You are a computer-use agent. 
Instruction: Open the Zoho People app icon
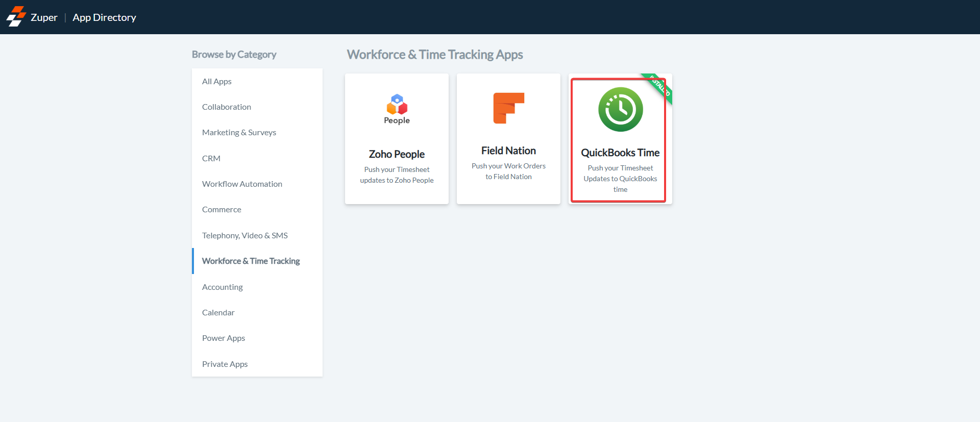(x=397, y=109)
